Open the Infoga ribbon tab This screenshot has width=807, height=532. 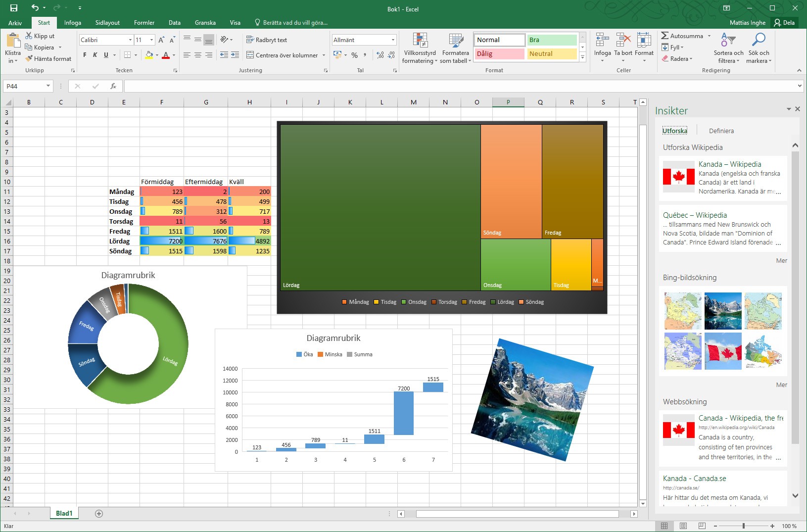(73, 22)
